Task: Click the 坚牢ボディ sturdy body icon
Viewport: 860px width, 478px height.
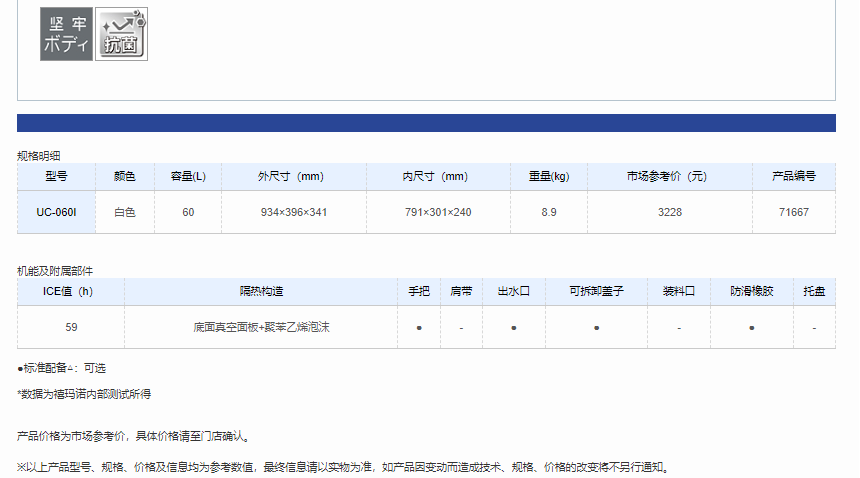Action: click(x=66, y=34)
